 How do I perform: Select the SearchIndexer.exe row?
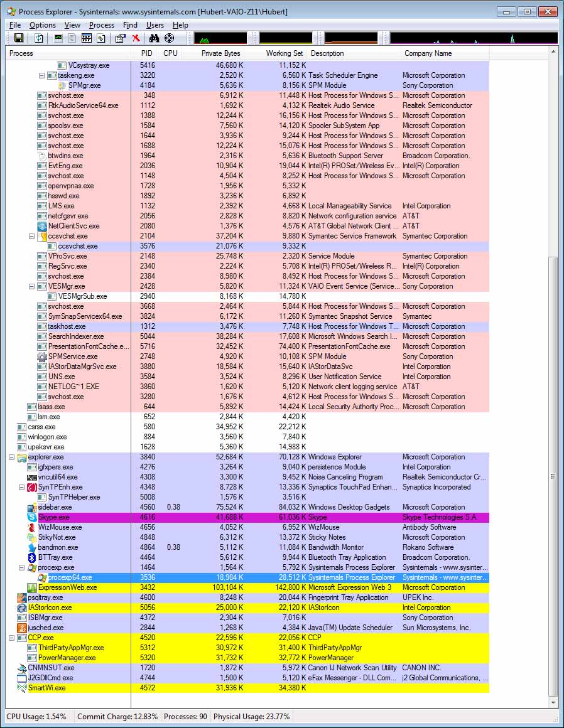(247, 336)
